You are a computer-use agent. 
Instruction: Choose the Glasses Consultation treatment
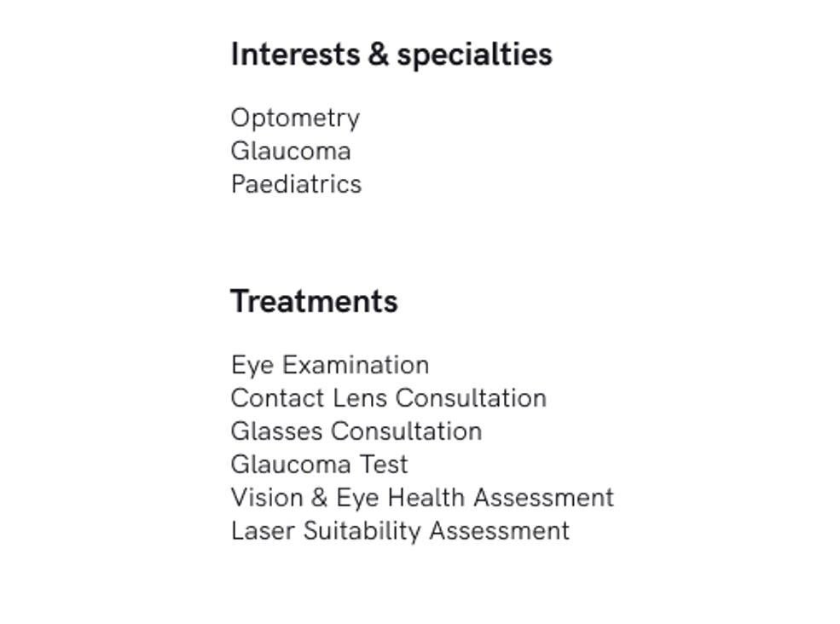click(356, 431)
